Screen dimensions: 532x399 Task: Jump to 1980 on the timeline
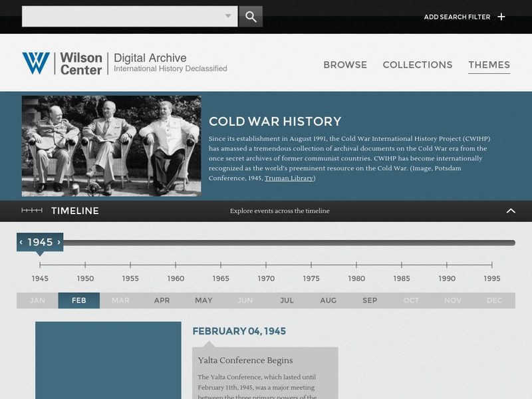[356, 278]
